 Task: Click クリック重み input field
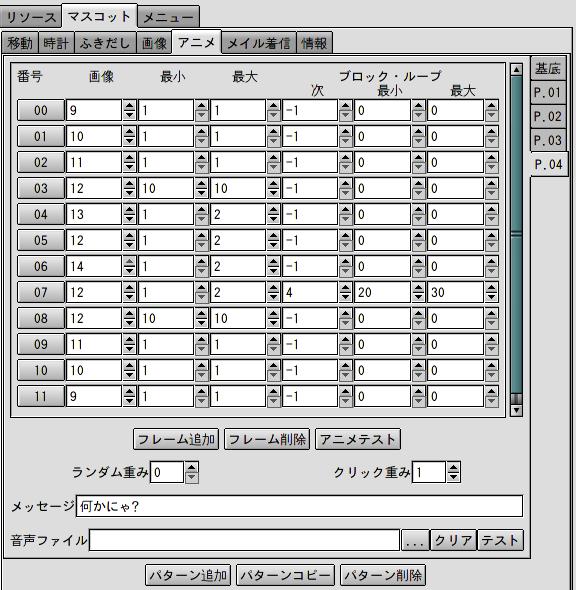pos(429,472)
